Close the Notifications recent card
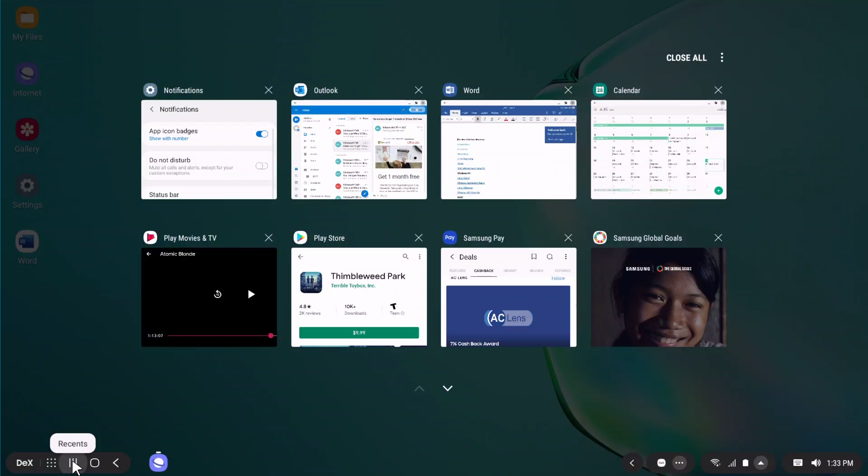Image resolution: width=868 pixels, height=476 pixels. tap(268, 90)
